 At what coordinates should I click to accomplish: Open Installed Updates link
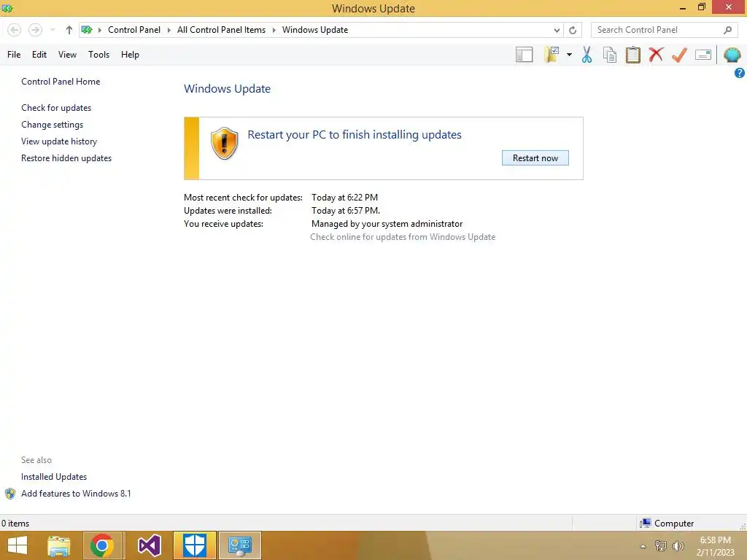(54, 477)
